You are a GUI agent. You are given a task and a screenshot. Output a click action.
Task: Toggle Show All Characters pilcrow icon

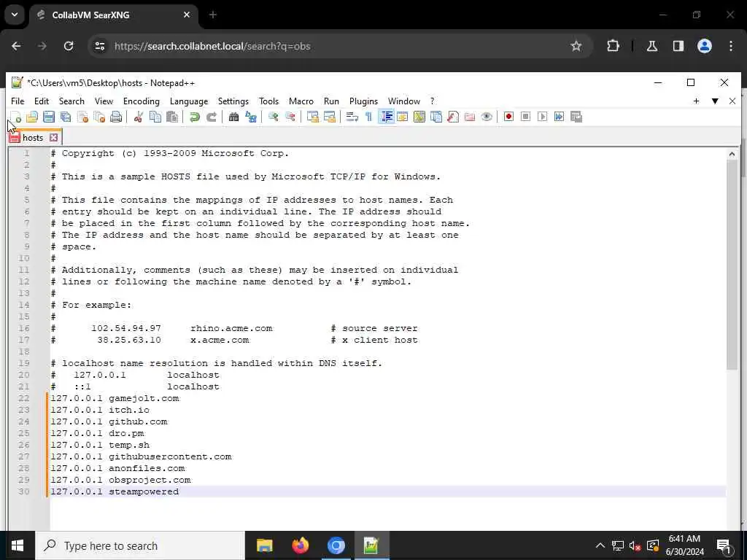point(368,117)
